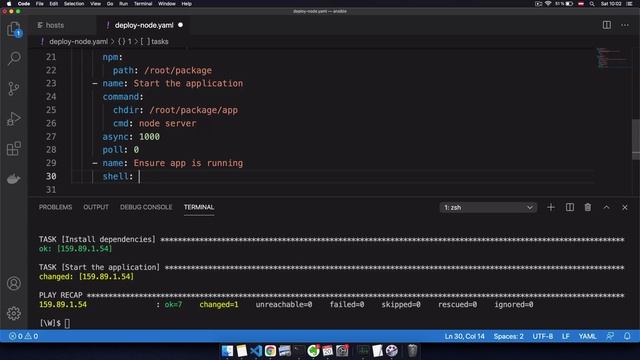Open Evernote from the dock

[x=313, y=351]
